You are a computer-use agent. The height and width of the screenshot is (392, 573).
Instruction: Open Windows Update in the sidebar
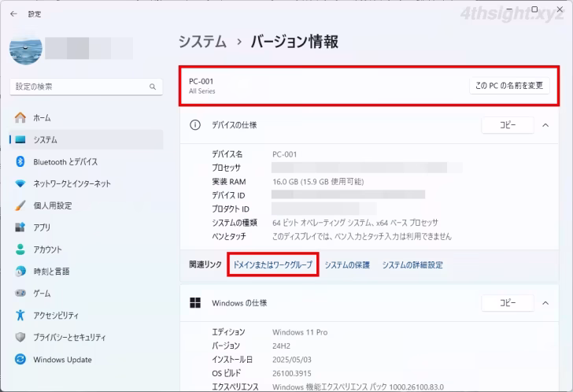coord(87,360)
